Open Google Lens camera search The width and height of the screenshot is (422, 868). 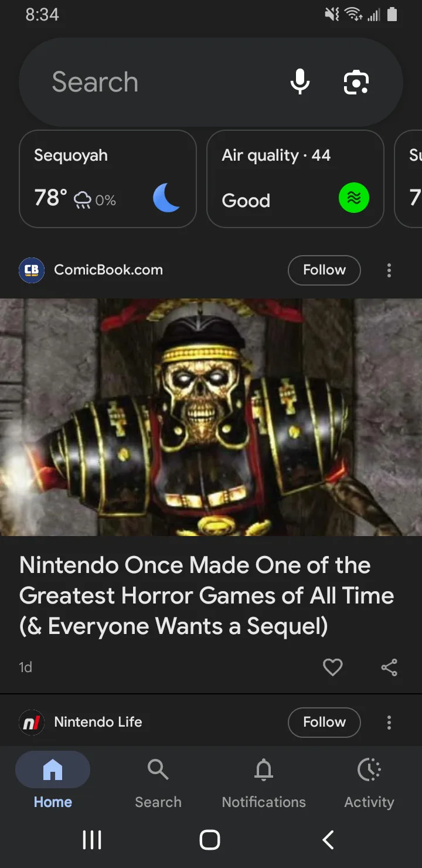point(356,82)
